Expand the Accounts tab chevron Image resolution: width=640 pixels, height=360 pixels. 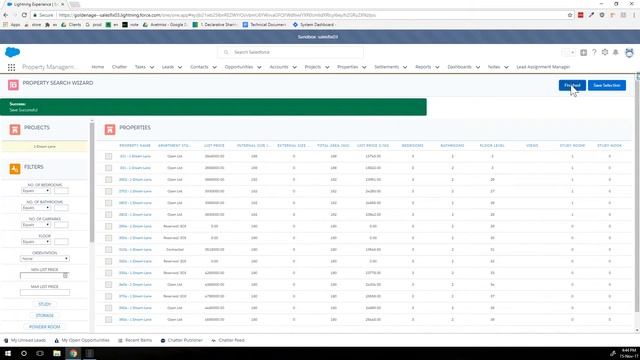[294, 67]
